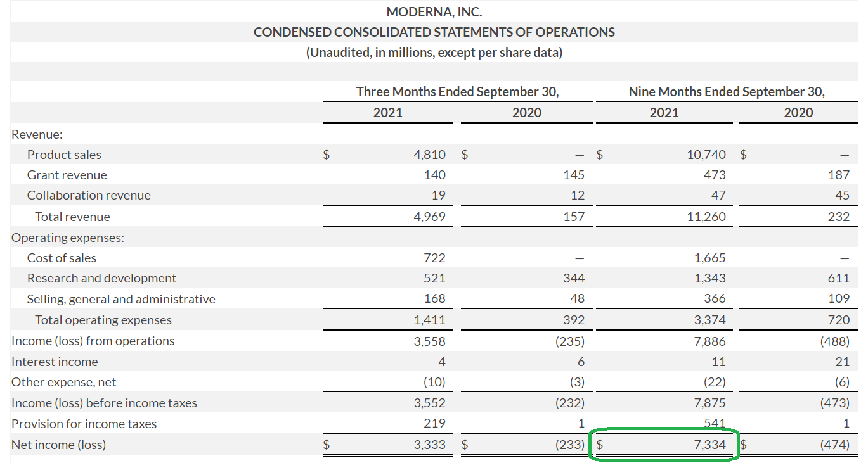
Task: Click Total operating expenses value 720
Action: pos(839,320)
